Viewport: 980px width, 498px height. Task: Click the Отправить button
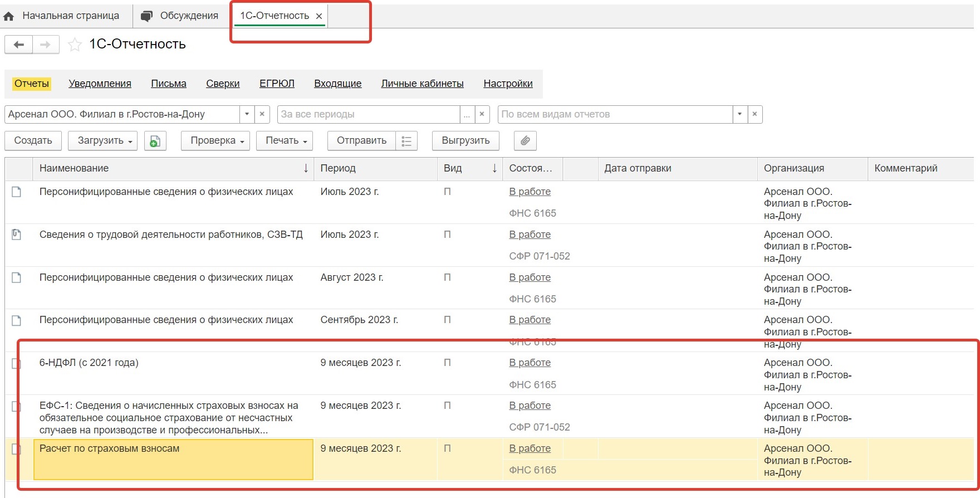click(x=362, y=141)
